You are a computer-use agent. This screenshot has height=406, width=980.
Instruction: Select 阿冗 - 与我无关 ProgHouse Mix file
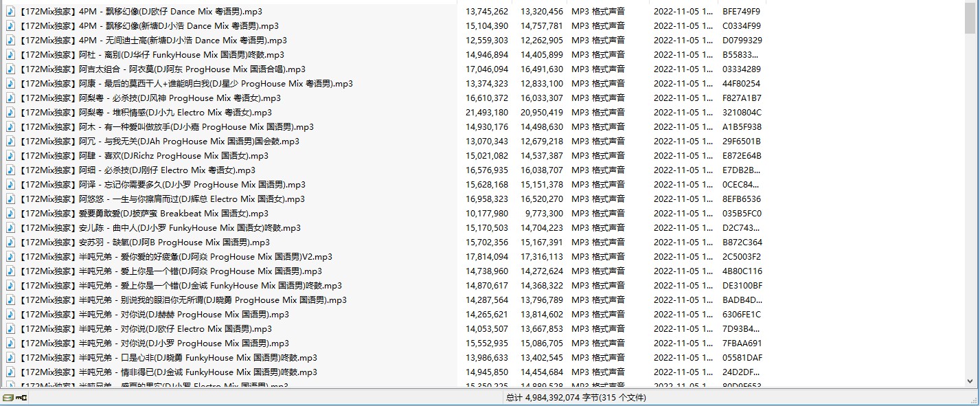pyautogui.click(x=159, y=142)
